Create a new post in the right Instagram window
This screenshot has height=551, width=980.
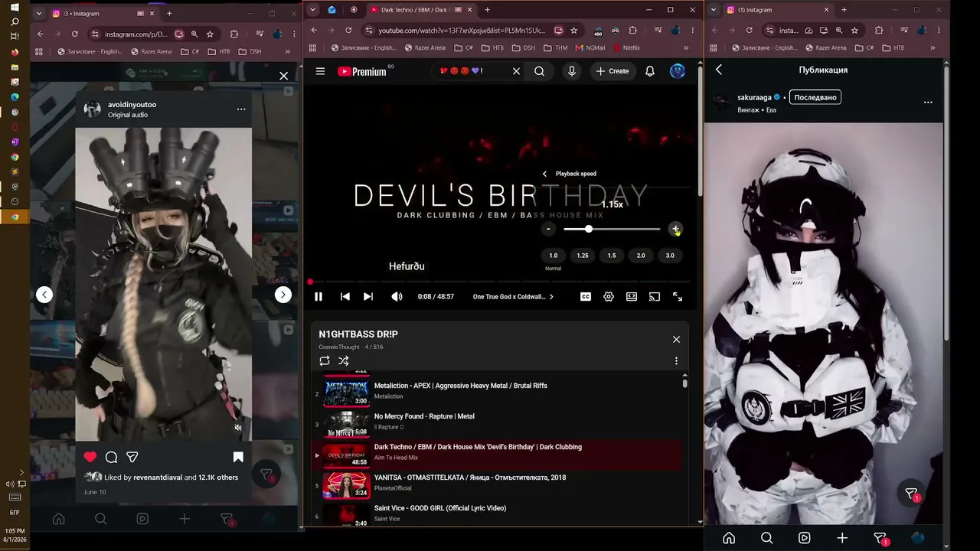click(842, 538)
